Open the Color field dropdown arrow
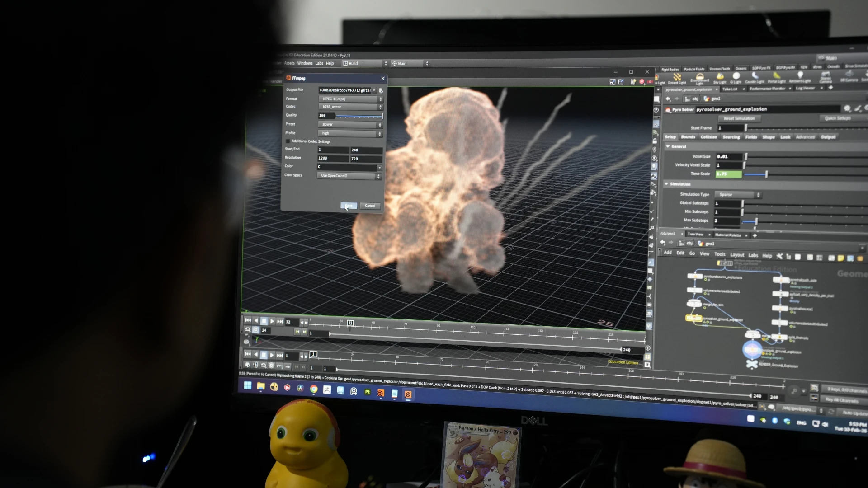Image resolution: width=868 pixels, height=488 pixels. point(379,167)
